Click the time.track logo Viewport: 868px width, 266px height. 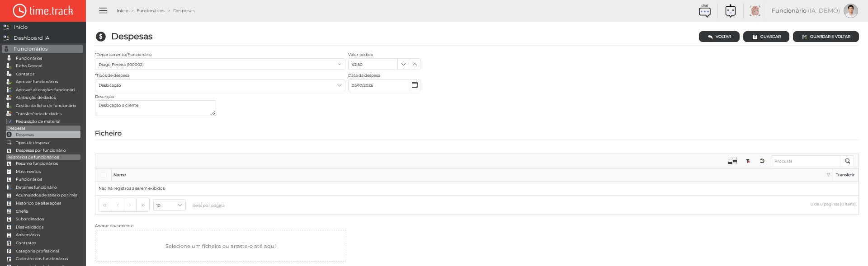click(x=43, y=11)
